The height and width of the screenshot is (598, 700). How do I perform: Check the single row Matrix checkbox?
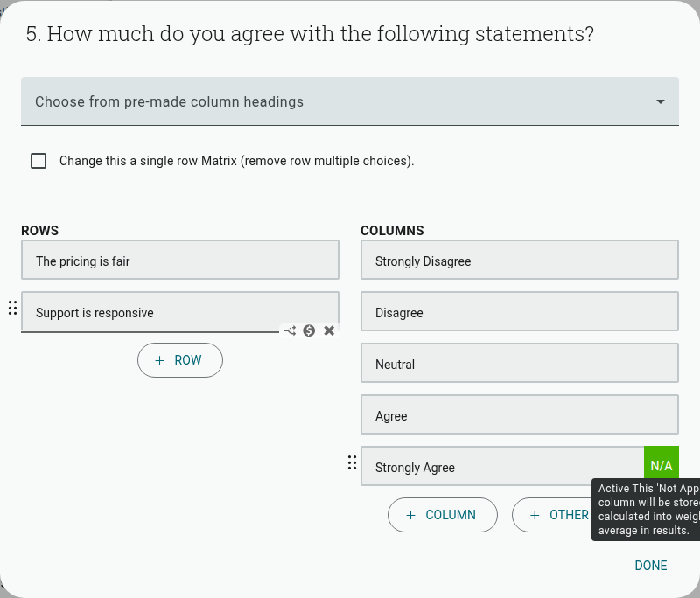38,161
